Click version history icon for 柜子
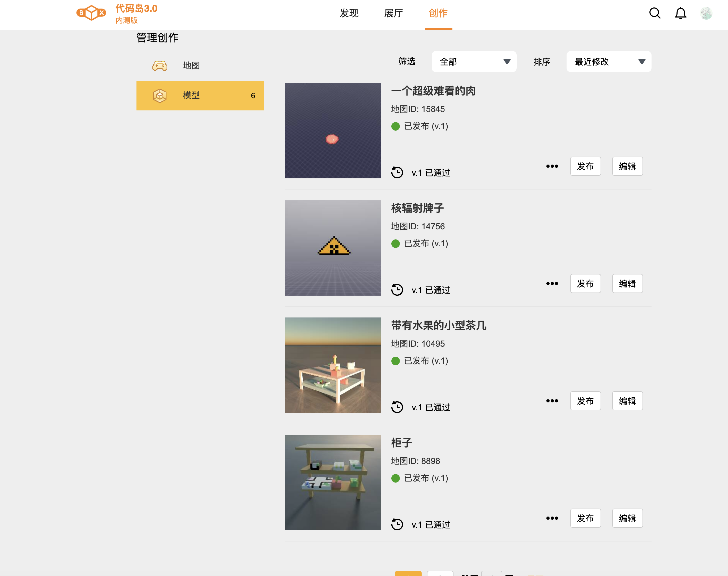728x576 pixels. click(397, 525)
